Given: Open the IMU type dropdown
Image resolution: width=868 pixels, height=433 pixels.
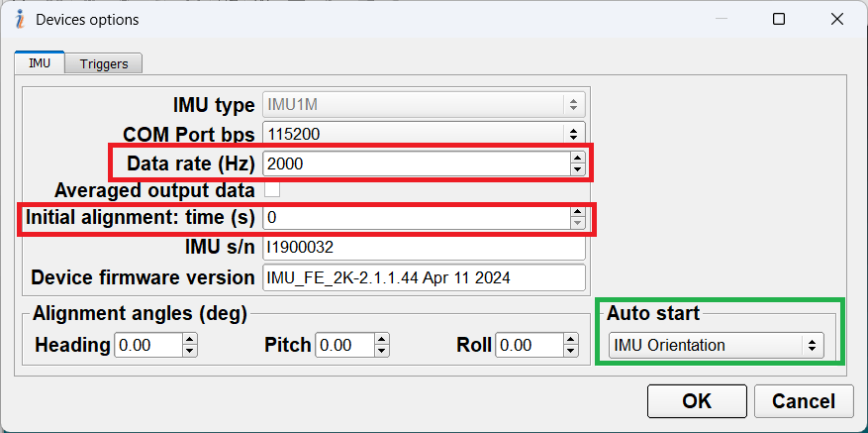Looking at the screenshot, I should [424, 104].
